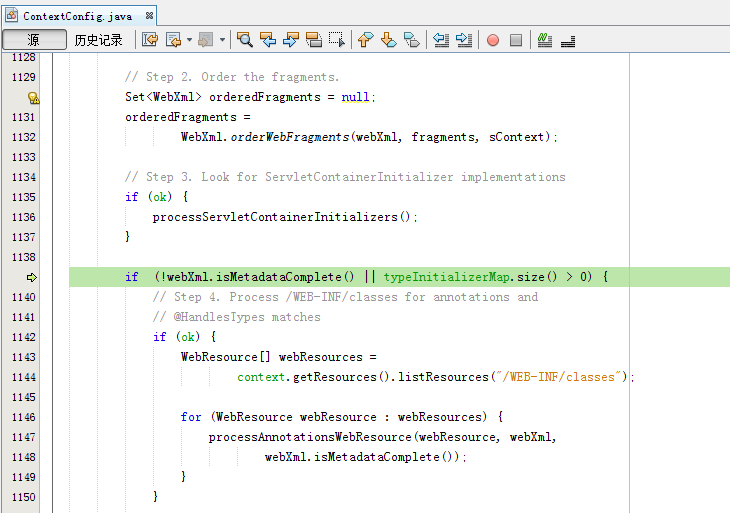This screenshot has width=730, height=513.
Task: Select the ContextConfig.java tab
Action: pos(77,16)
